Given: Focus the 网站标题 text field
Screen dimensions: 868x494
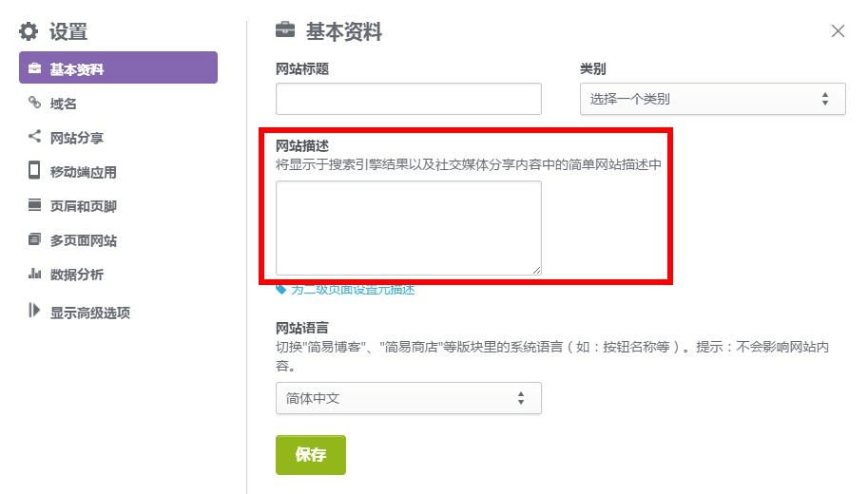Looking at the screenshot, I should pos(408,99).
